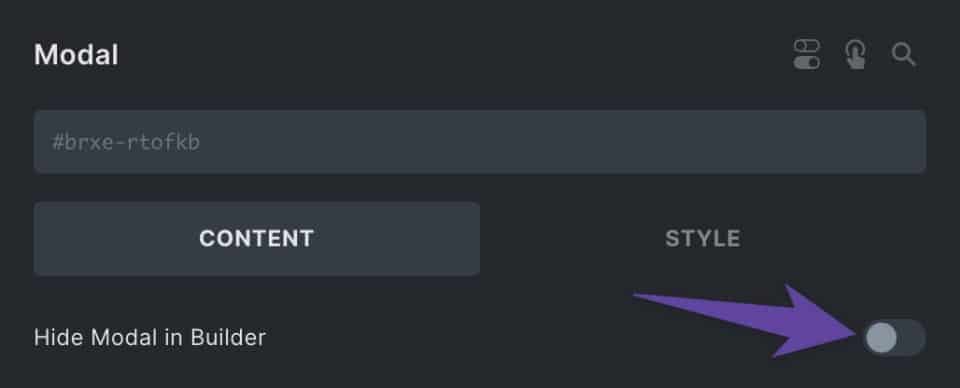Search settings using the magnifying glass

[x=904, y=55]
